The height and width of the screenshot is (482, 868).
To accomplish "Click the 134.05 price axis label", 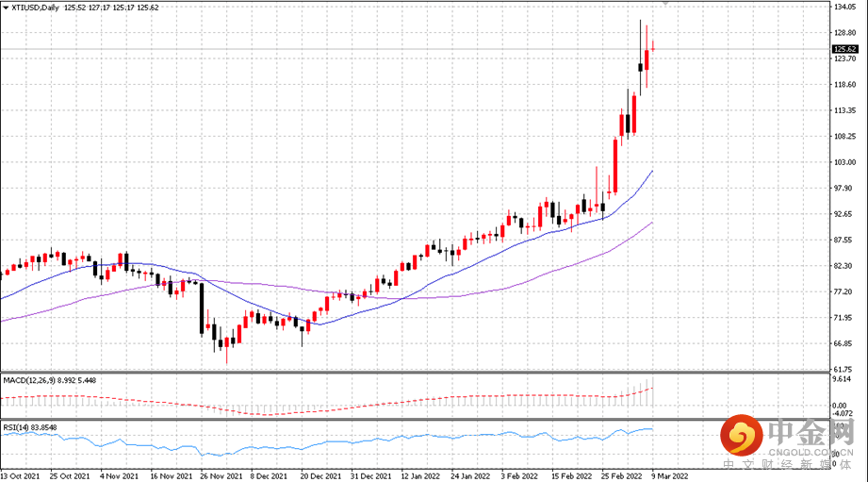I will coord(844,7).
